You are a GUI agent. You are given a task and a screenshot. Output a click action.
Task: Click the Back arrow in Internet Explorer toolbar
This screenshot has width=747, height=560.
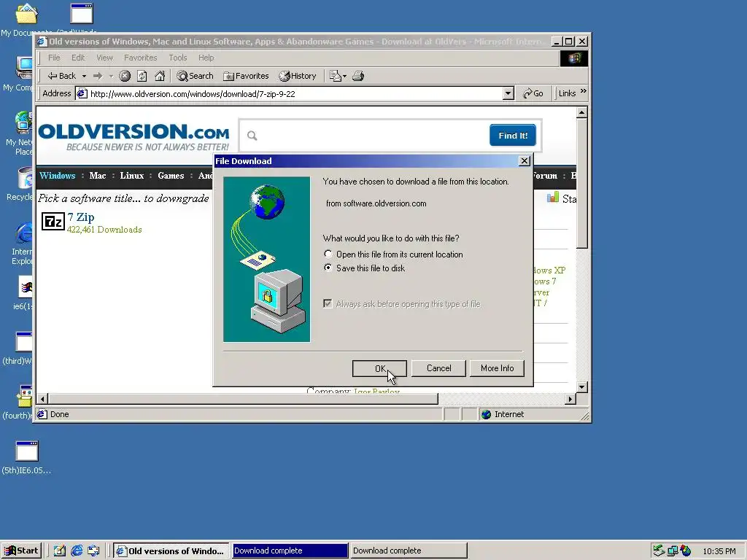coord(61,76)
